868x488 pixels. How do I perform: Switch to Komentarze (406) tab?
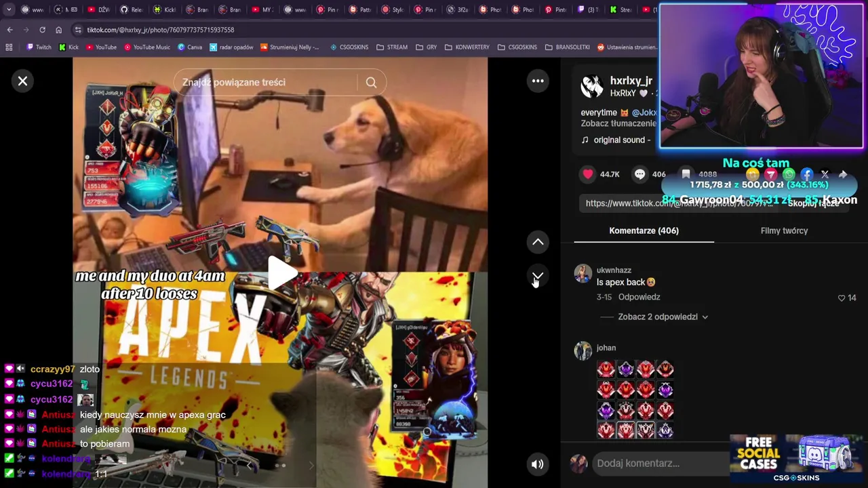click(644, 231)
